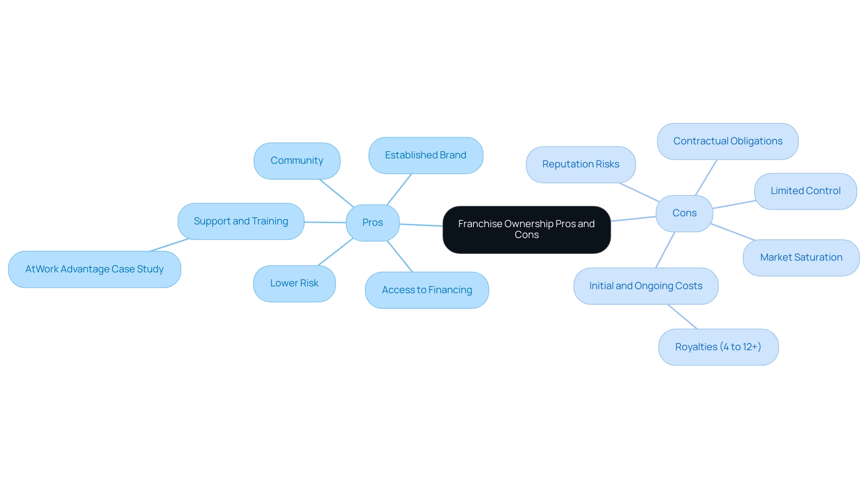This screenshot has height=490, width=868.
Task: Expand the Contractual Obligations node
Action: pyautogui.click(x=726, y=141)
